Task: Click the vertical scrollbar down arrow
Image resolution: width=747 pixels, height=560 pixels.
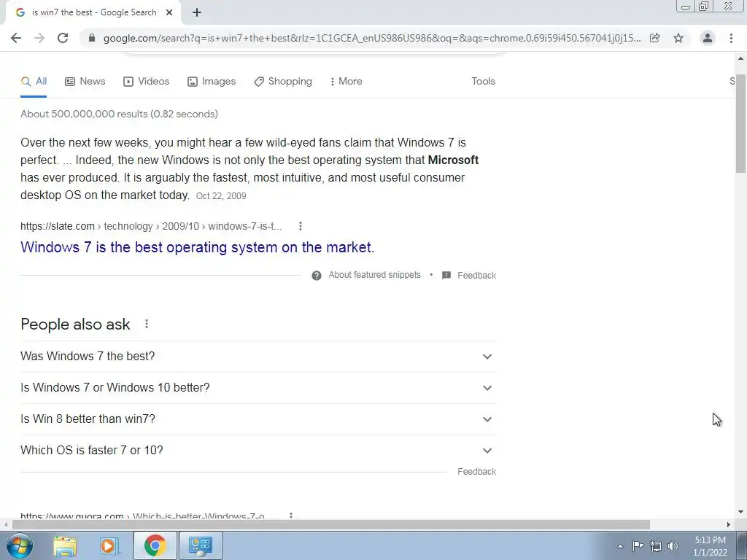Action: click(741, 513)
